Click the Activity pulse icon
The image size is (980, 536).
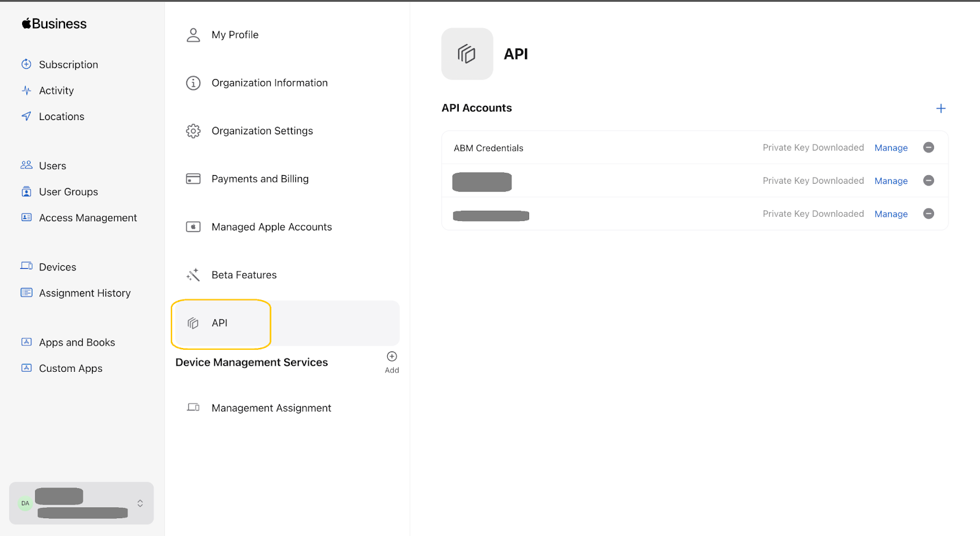point(26,90)
